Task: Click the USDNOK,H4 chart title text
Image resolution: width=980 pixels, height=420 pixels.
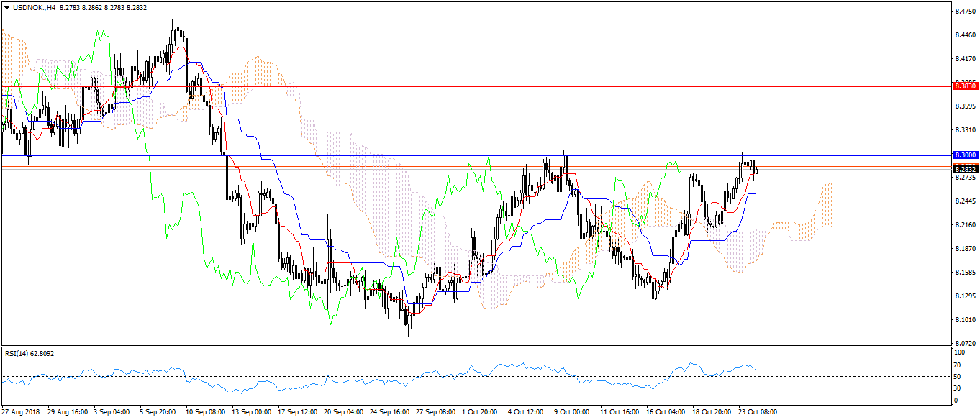Action: [x=34, y=7]
